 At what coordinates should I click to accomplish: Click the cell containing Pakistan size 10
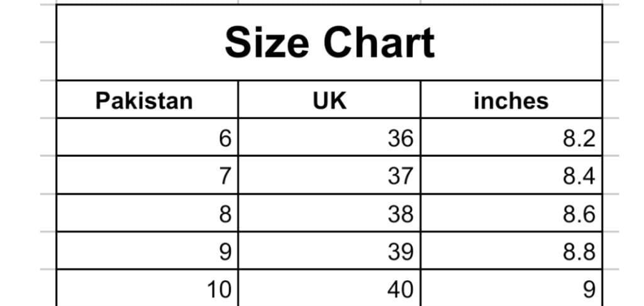[147, 289]
